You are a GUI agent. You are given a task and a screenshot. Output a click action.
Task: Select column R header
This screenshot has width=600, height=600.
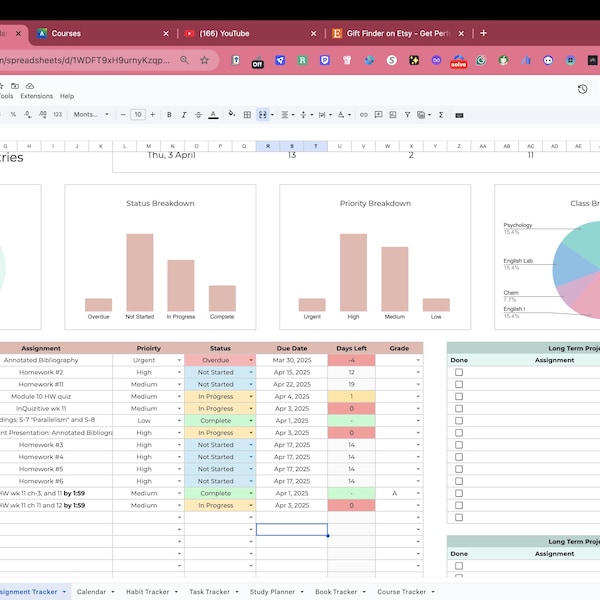point(268,146)
